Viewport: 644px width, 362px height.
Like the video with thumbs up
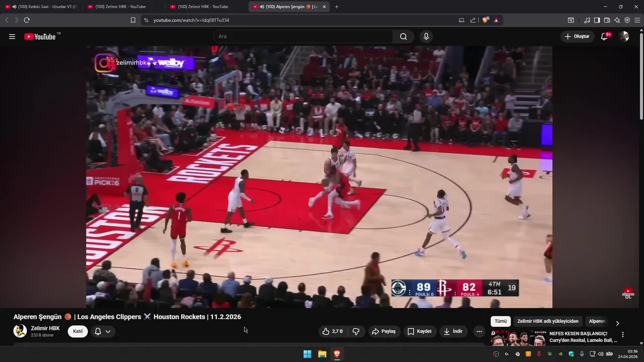pos(333,331)
